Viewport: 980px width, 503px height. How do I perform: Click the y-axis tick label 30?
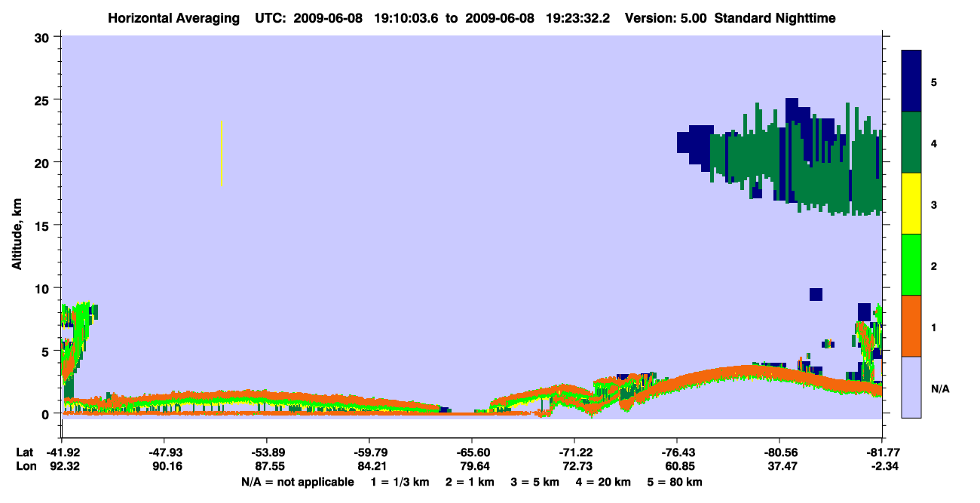pyautogui.click(x=44, y=37)
